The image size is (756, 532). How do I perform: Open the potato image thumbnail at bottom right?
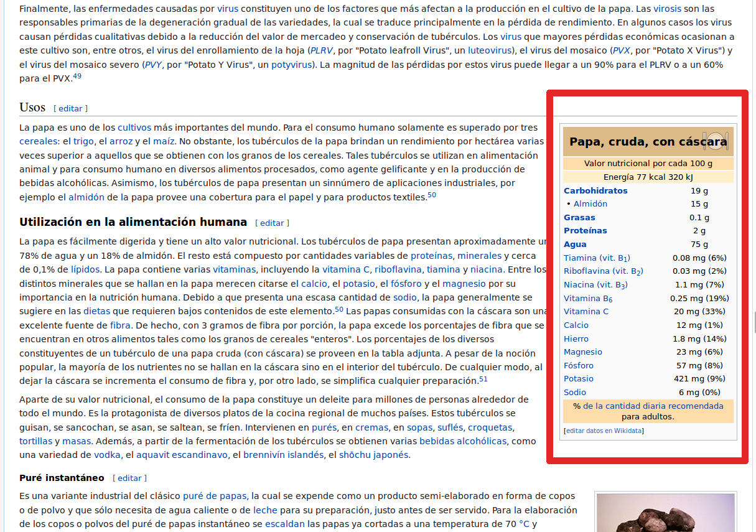tap(665, 516)
